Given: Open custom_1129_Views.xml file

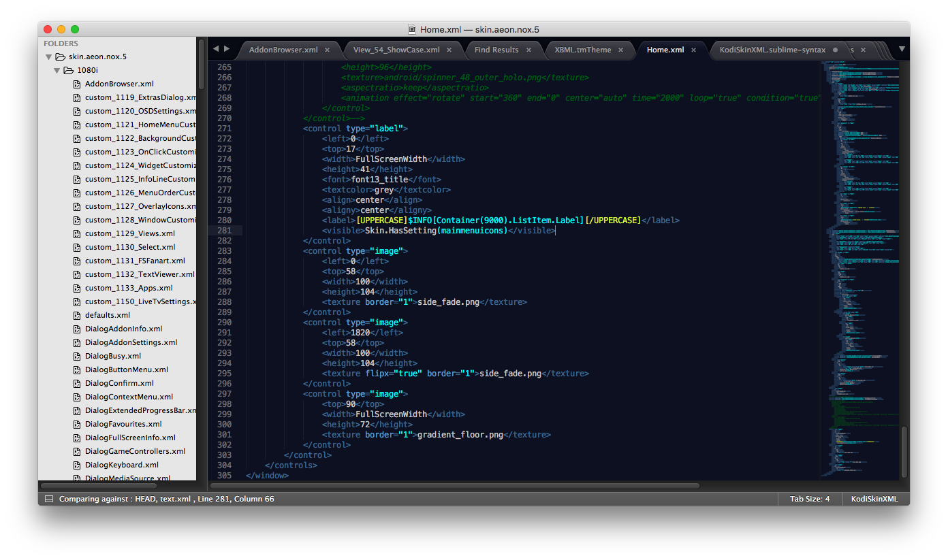Looking at the screenshot, I should click(x=130, y=233).
